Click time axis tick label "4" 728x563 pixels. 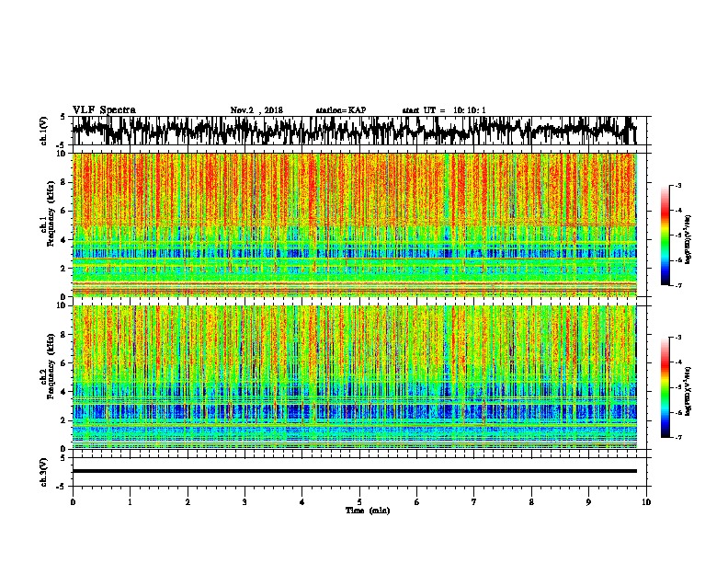point(302,502)
